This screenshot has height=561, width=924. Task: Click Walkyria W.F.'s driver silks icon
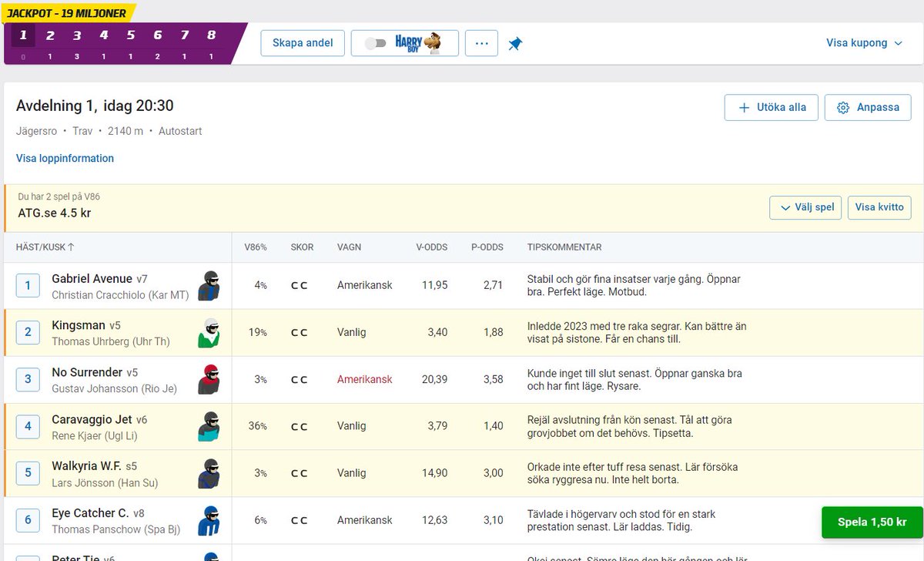pos(209,473)
